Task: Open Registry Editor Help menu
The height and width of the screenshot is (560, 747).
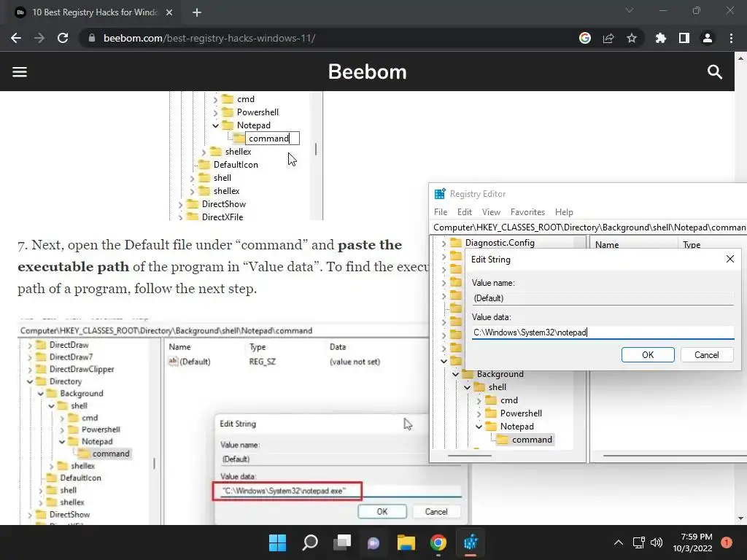Action: tap(564, 212)
